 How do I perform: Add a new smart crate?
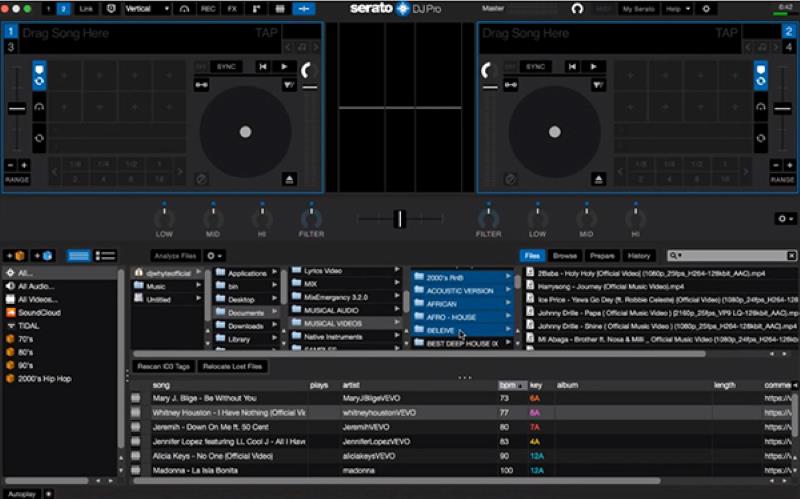click(x=43, y=256)
